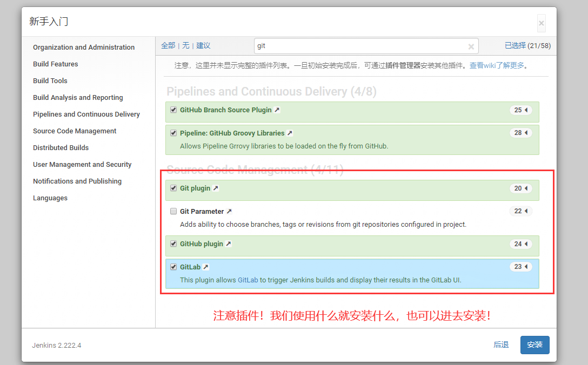Check the Git Parameter checkbox
588x365 pixels.
[173, 211]
